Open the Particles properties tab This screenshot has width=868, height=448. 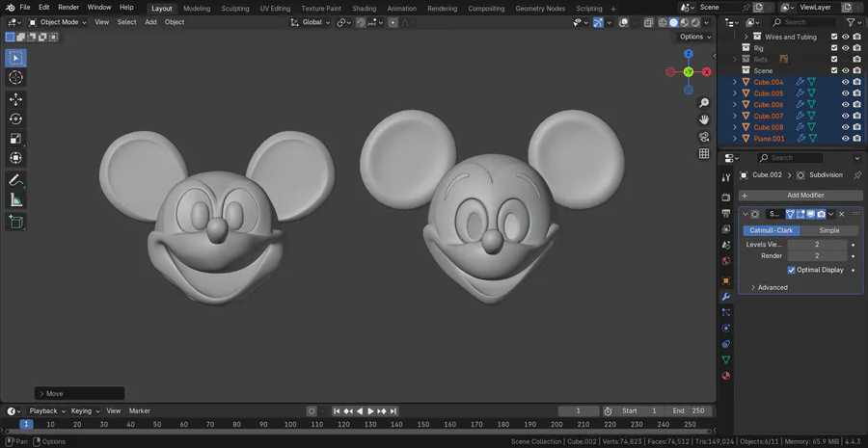click(726, 312)
